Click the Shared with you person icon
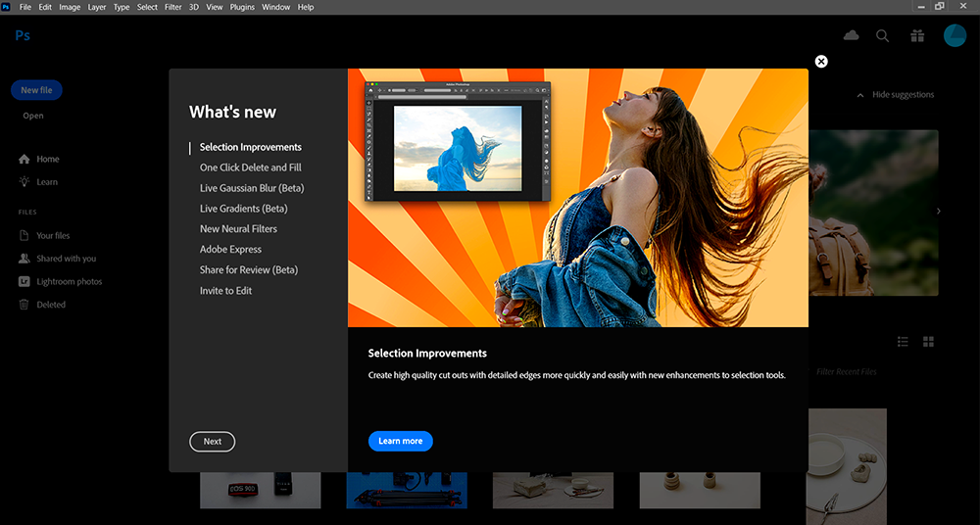This screenshot has height=525, width=980. click(24, 259)
